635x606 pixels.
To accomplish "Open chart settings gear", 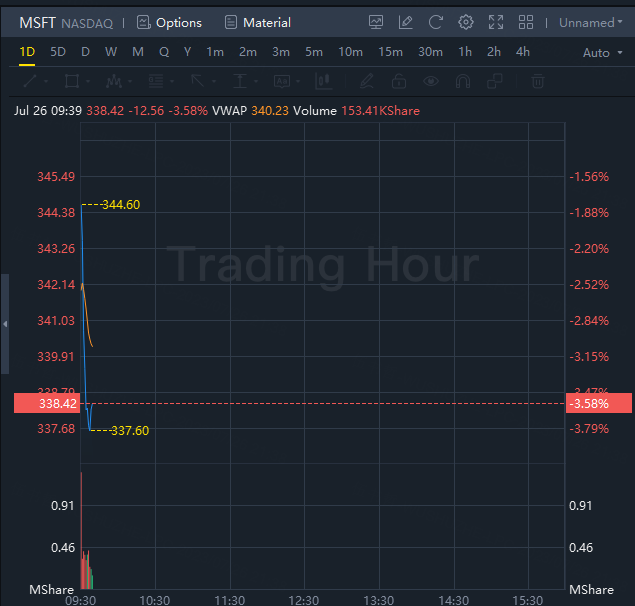I will coord(466,22).
